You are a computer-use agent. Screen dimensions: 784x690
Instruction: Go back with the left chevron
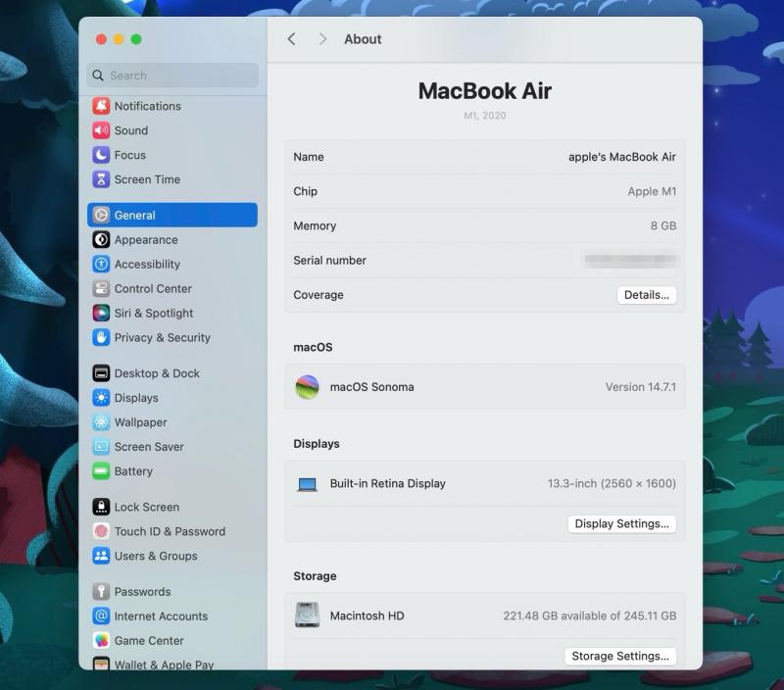pyautogui.click(x=291, y=39)
